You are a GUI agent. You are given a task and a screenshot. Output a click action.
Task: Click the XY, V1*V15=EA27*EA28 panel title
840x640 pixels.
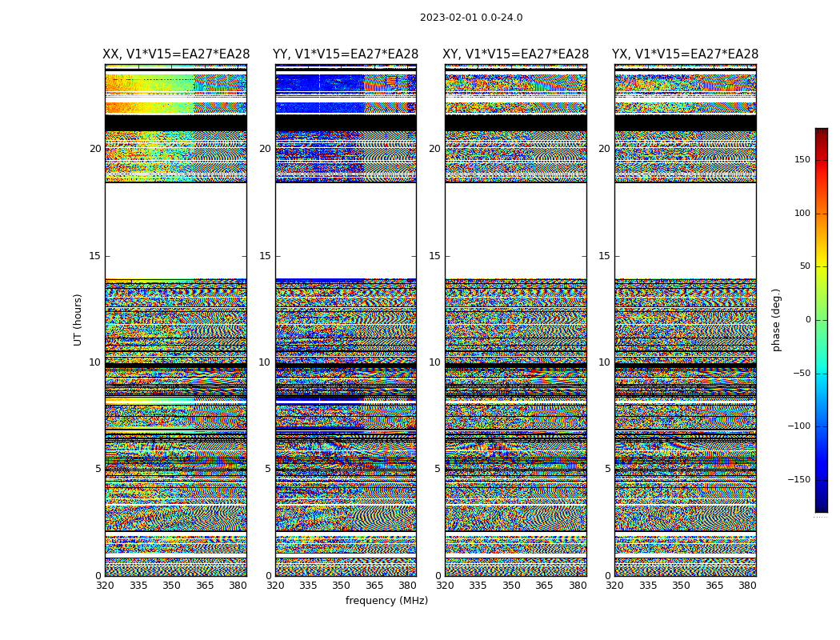click(x=515, y=54)
